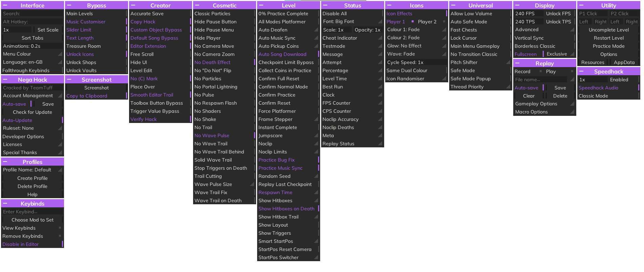Select the Player 1 tab
The width and height of the screenshot is (644, 272).
click(396, 22)
